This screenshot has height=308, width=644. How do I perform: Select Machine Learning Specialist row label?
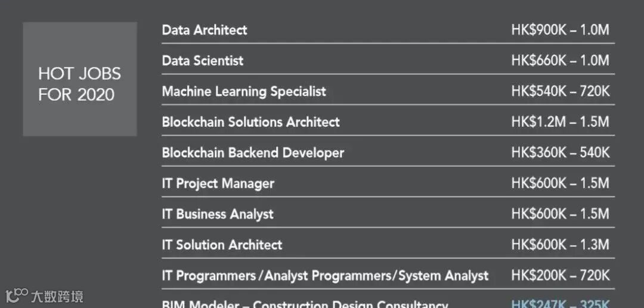pyautogui.click(x=244, y=92)
